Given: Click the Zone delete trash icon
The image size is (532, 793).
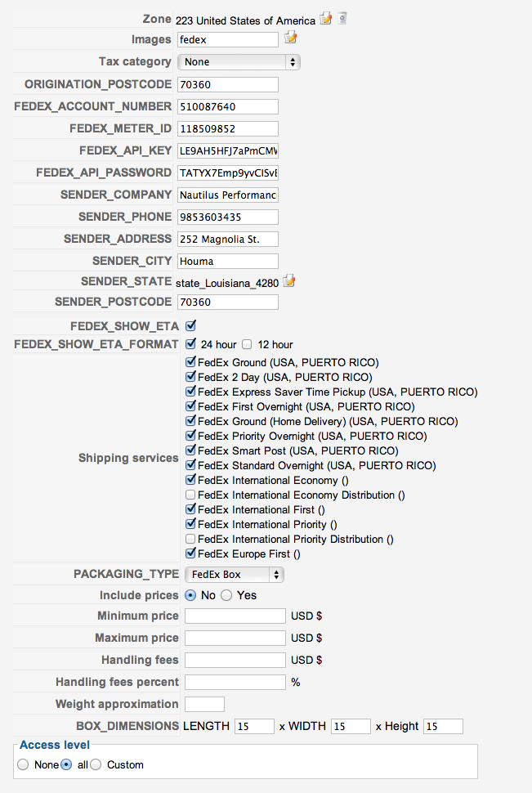Looking at the screenshot, I should coord(342,19).
